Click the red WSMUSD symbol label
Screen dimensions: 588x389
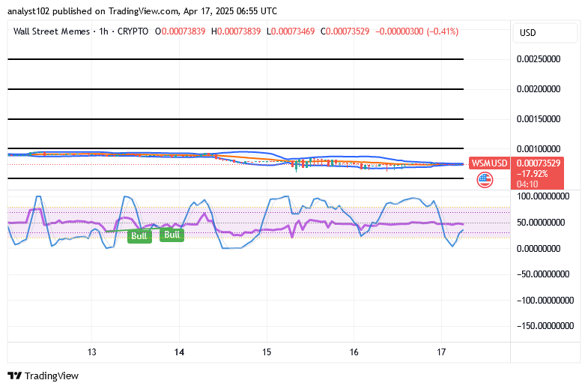[489, 163]
